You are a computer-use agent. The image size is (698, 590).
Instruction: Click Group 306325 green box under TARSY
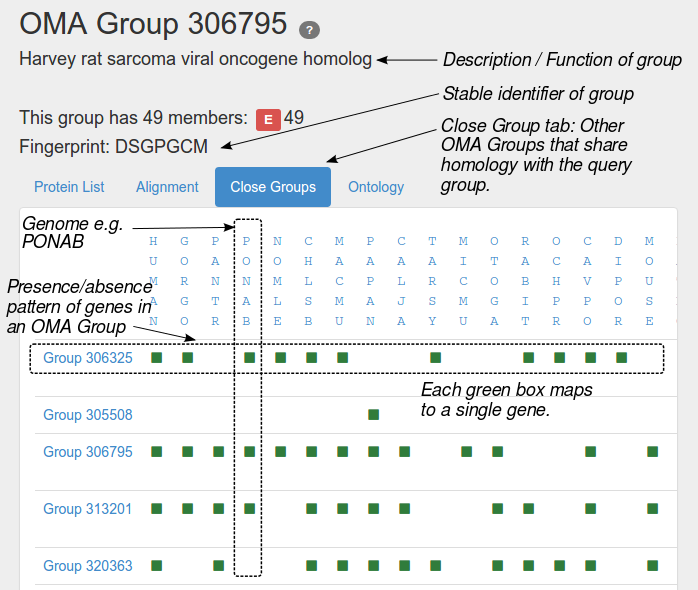coord(436,358)
